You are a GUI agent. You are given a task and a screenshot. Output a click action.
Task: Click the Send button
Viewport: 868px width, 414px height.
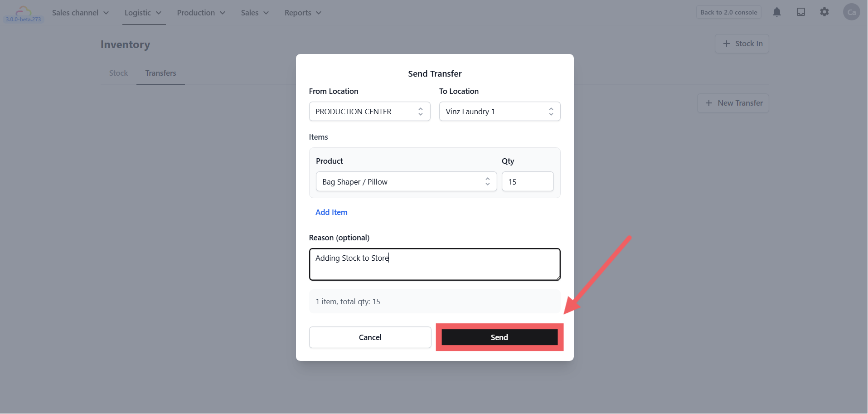pos(499,337)
